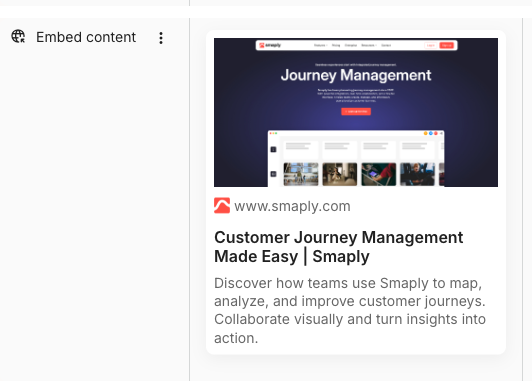Open the Journey Management preview thumbnail
Viewport: 532px width, 381px height.
356,112
